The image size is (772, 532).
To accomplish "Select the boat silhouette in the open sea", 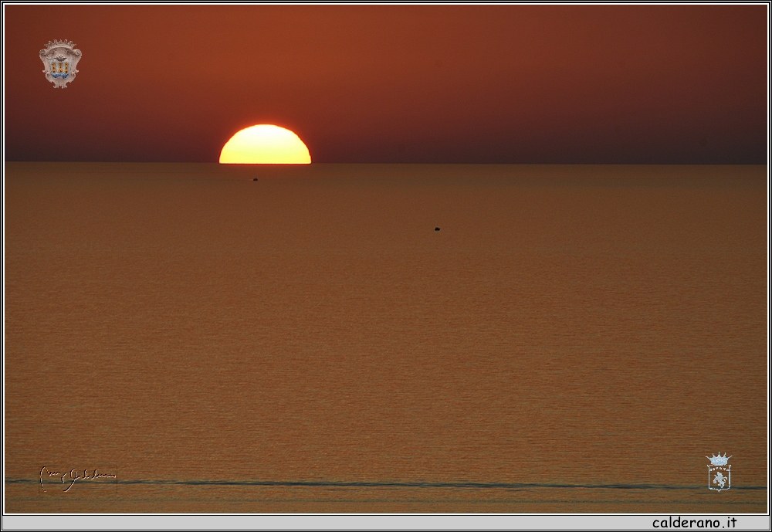I will [x=437, y=229].
